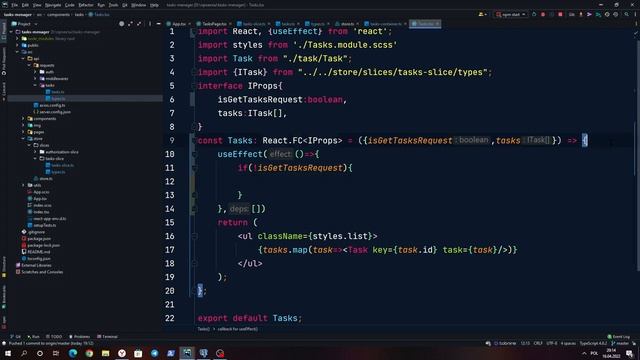Click the Debug bug icon in toolbar
Viewport: 640px width, 360px height.
(x=543, y=14)
